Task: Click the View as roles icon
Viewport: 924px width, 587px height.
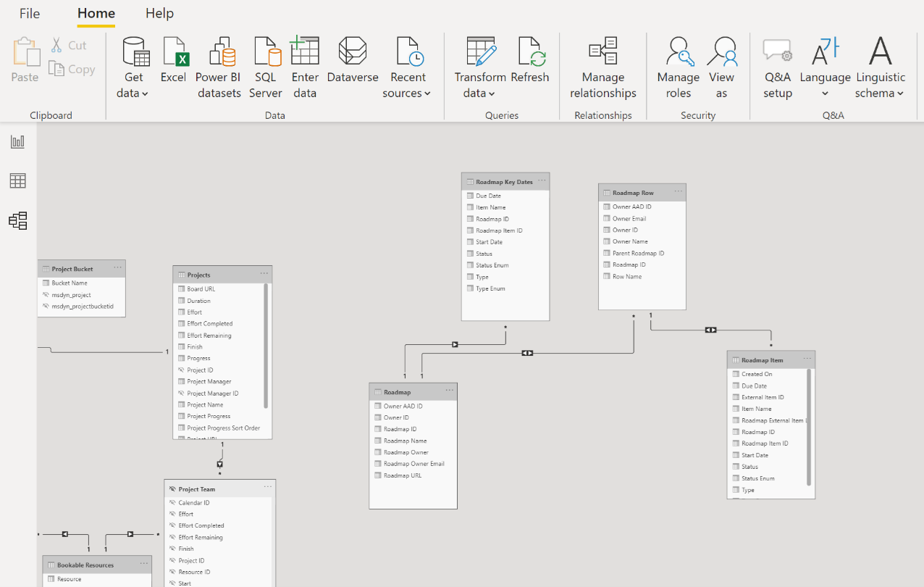Action: [x=722, y=52]
